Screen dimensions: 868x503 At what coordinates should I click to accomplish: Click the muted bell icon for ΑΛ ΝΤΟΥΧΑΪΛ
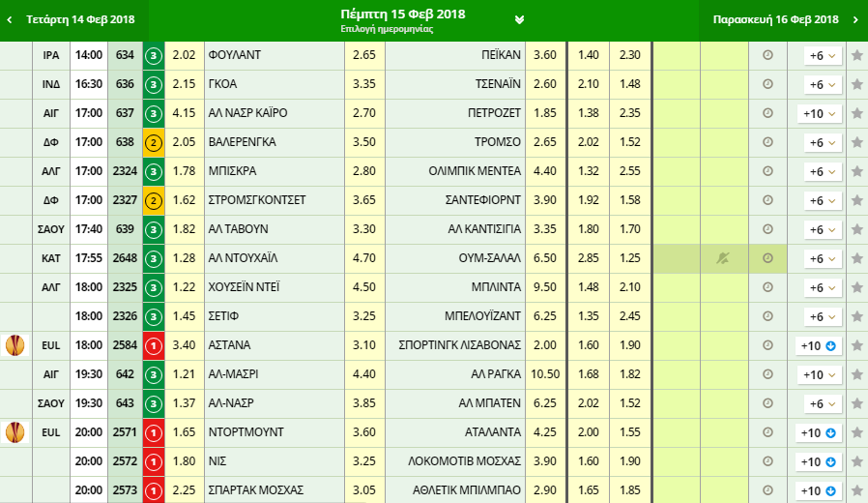(x=723, y=259)
